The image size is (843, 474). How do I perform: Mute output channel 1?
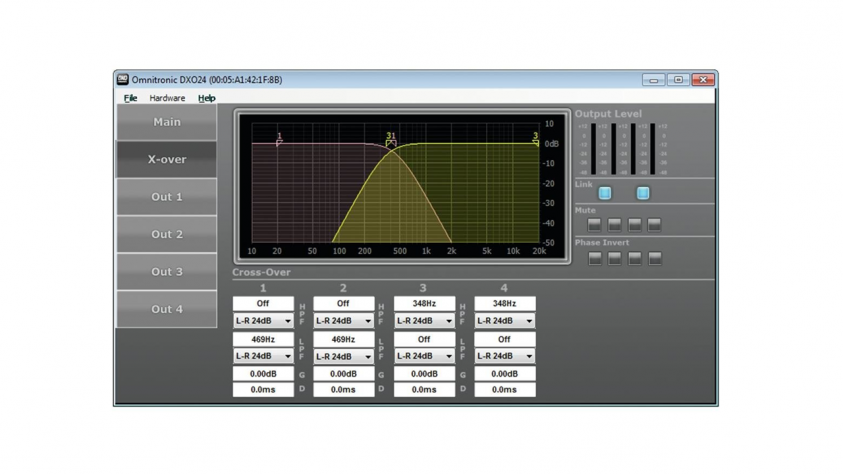point(594,225)
